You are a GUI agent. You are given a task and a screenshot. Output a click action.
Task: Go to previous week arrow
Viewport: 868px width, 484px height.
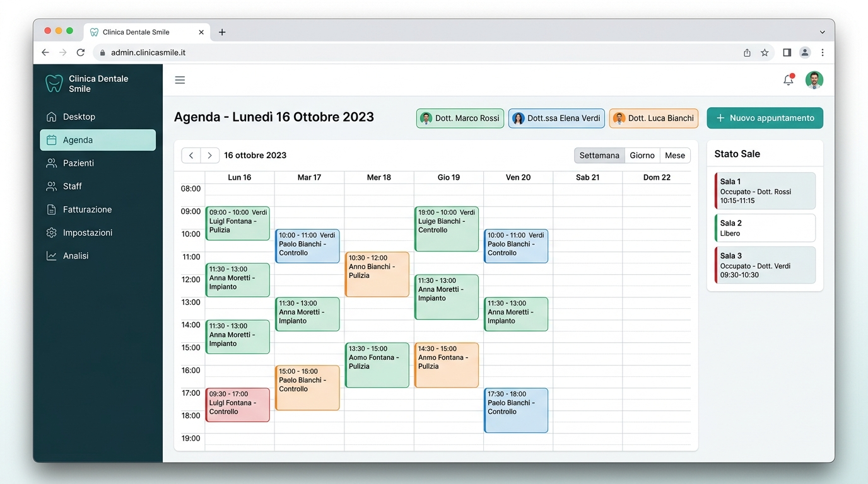191,156
